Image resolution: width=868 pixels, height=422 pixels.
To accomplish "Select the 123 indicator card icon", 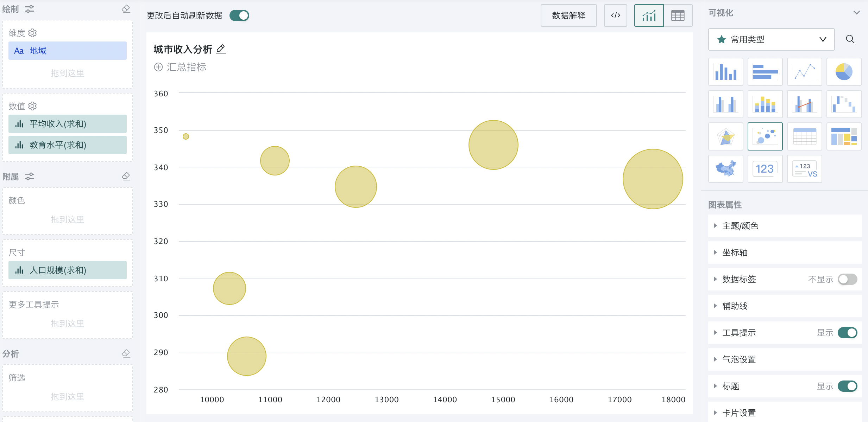I will [x=765, y=169].
